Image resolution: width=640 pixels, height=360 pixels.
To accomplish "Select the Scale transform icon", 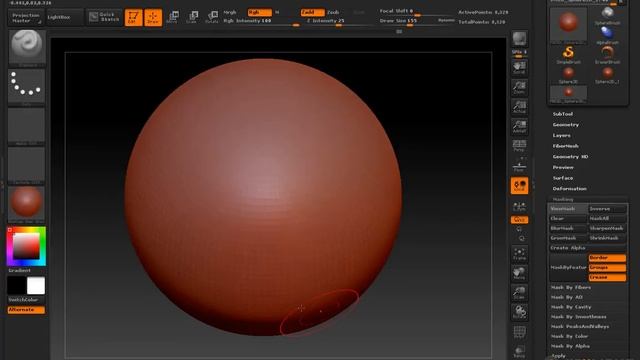I will (x=192, y=17).
